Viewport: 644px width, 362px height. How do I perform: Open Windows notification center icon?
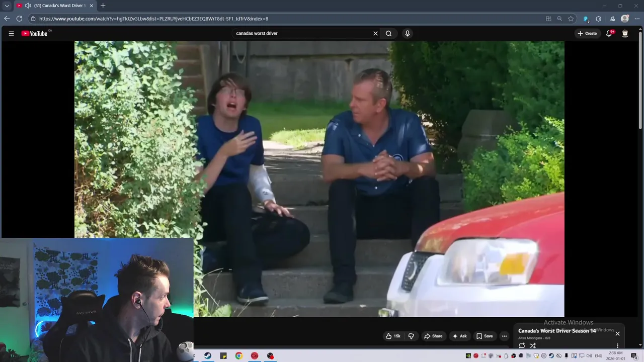(634, 356)
